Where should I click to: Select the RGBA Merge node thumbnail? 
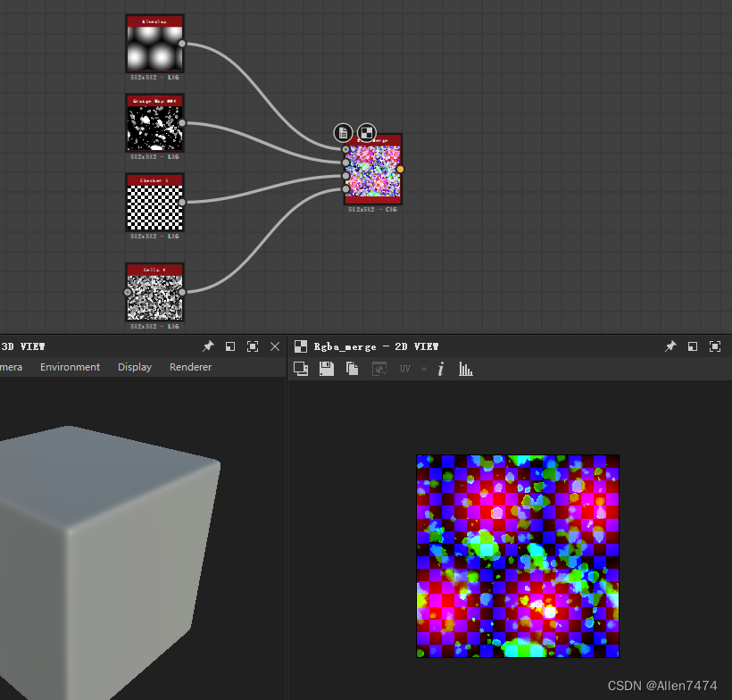click(x=373, y=171)
